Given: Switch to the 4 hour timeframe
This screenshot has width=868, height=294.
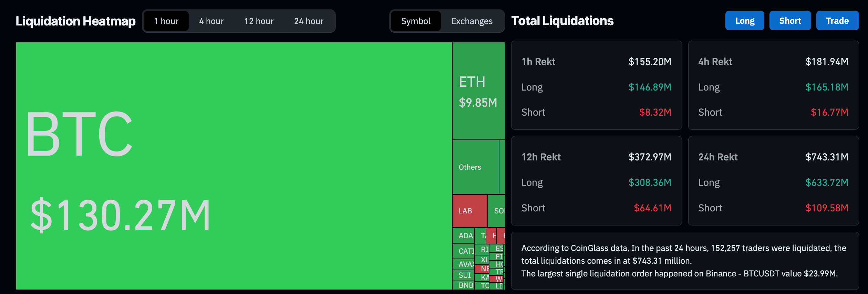Looking at the screenshot, I should click(211, 21).
